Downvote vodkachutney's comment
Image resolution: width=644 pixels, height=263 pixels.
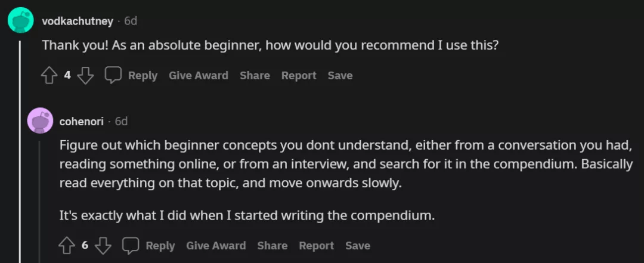click(85, 76)
